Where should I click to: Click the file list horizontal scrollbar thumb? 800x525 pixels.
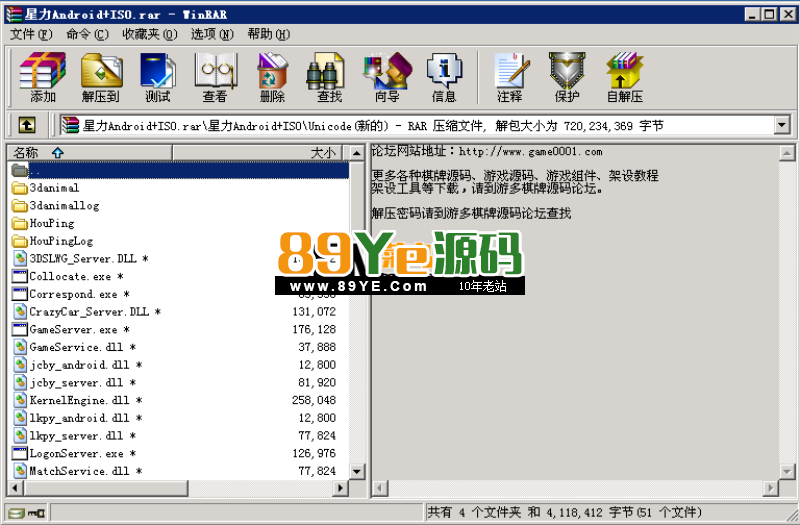tap(106, 488)
